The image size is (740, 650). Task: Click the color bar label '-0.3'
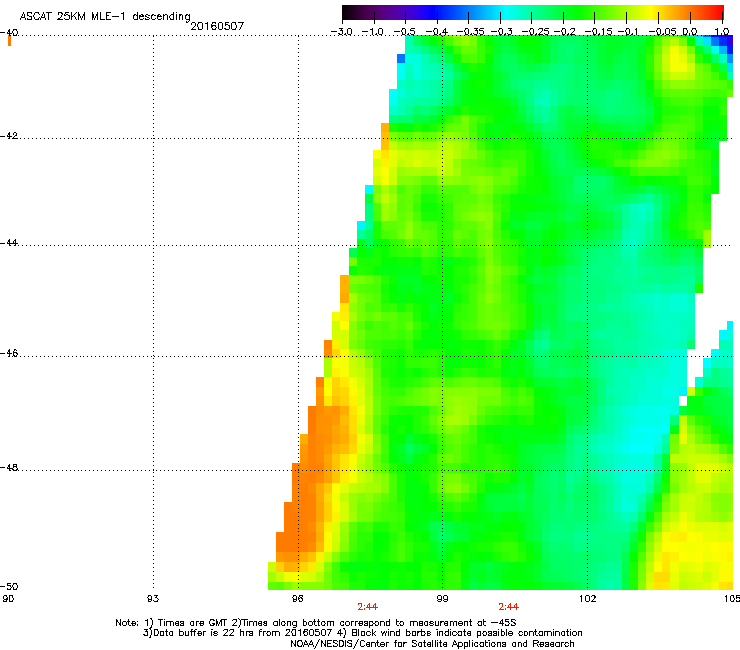(x=502, y=32)
